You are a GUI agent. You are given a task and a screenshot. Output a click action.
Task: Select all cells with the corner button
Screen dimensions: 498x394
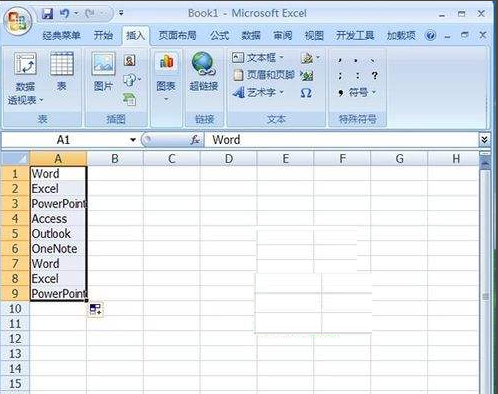point(15,159)
